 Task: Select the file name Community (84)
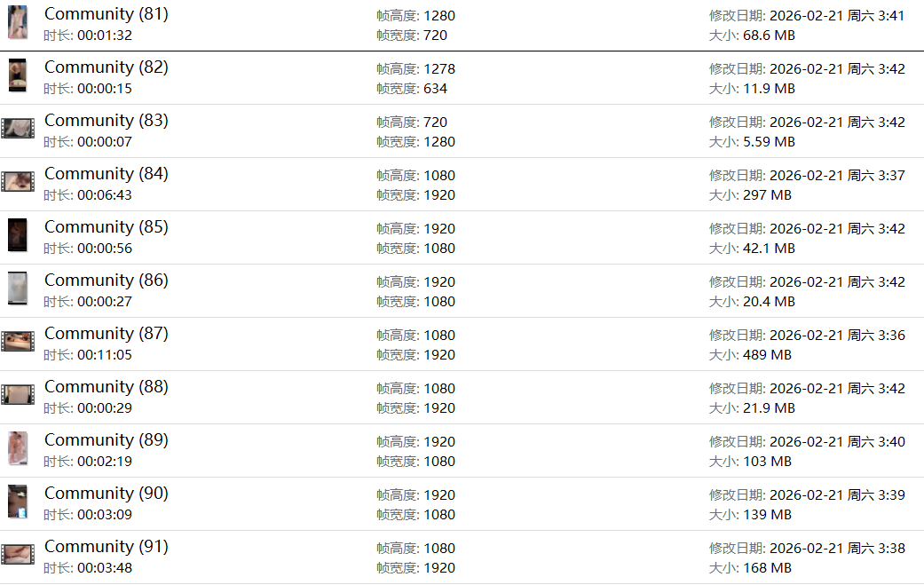(106, 174)
